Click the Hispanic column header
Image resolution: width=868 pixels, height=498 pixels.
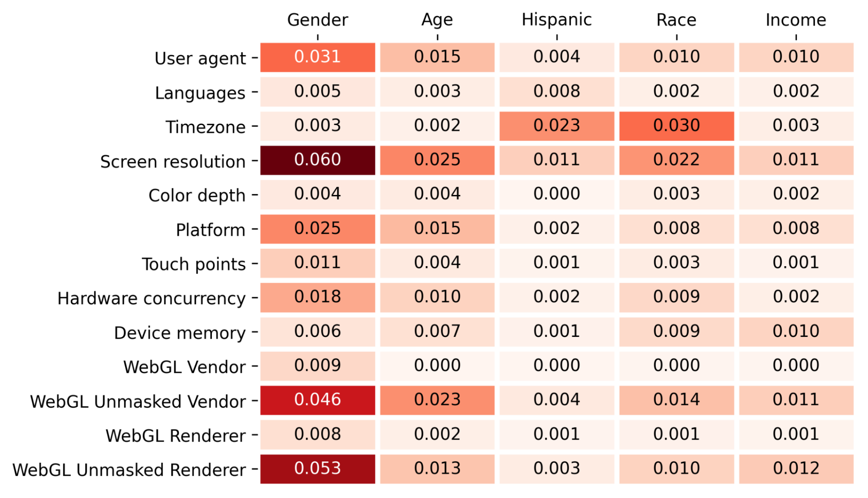pyautogui.click(x=557, y=20)
